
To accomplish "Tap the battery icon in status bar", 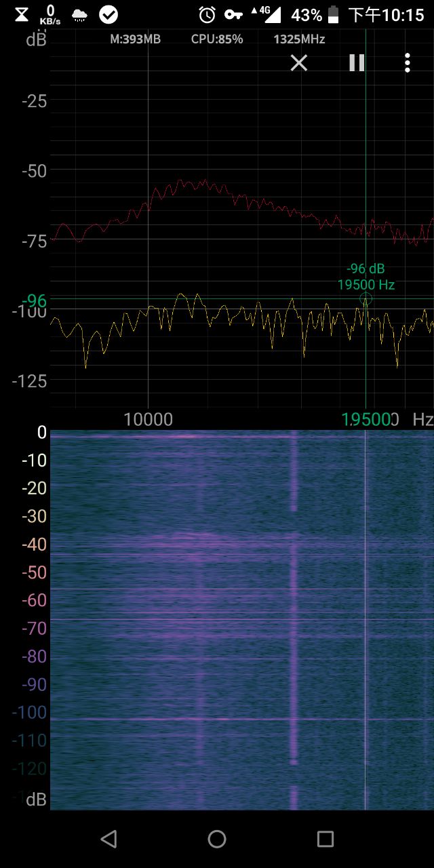I will point(333,14).
